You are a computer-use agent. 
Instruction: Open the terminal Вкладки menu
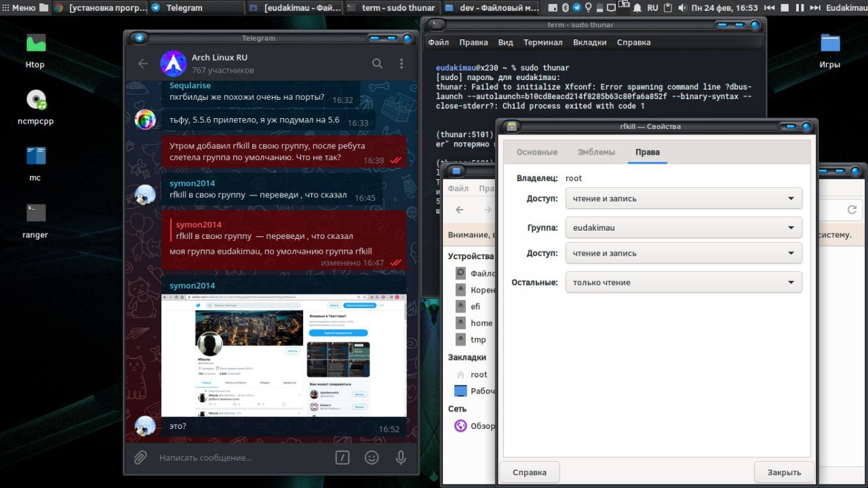590,42
